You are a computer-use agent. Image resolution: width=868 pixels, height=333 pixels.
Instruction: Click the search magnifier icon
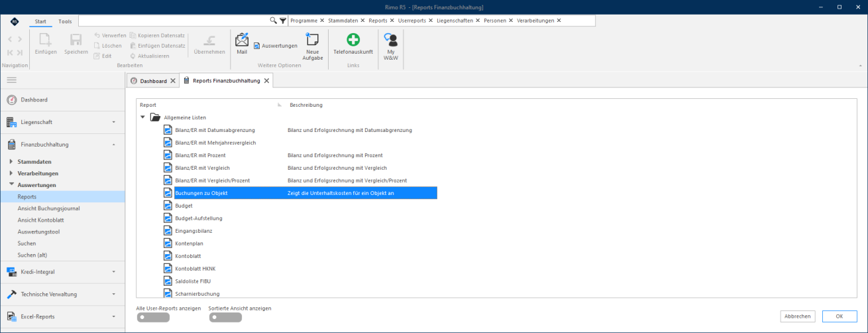(x=274, y=21)
